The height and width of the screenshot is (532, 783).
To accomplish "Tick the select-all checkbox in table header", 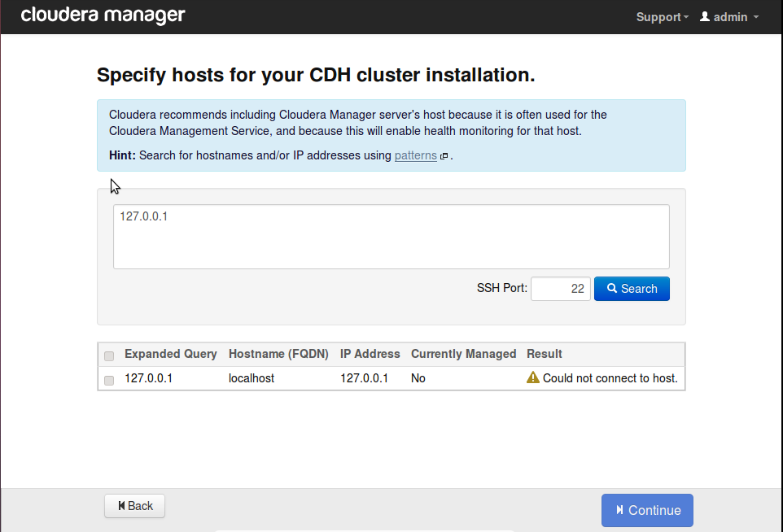I will (x=109, y=355).
